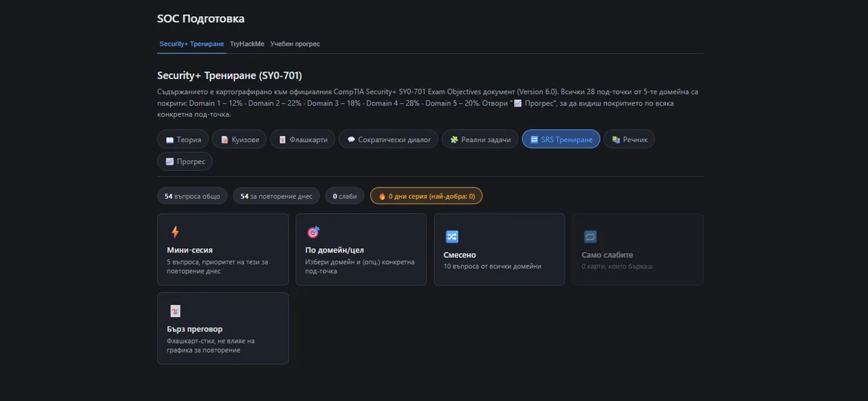This screenshot has height=401, width=868.
Task: Open Сократически диалог section
Action: click(389, 140)
